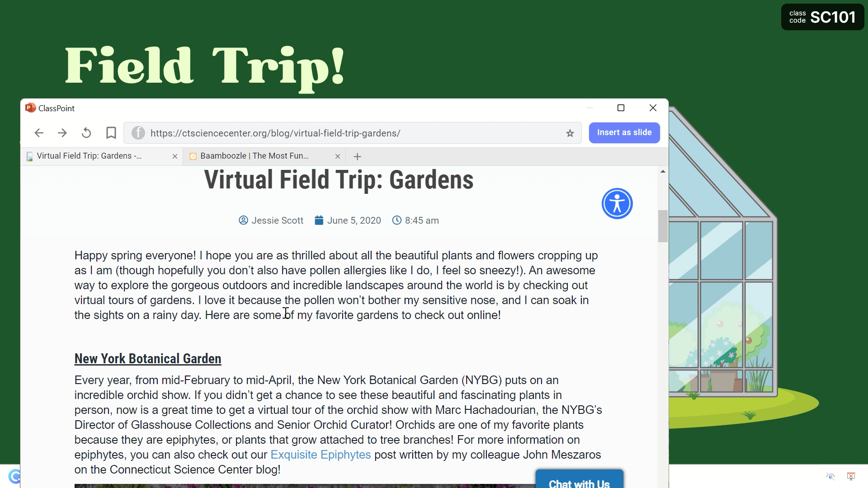Click the ClassPoint browser tab icon
The width and height of the screenshot is (868, 488).
click(31, 108)
